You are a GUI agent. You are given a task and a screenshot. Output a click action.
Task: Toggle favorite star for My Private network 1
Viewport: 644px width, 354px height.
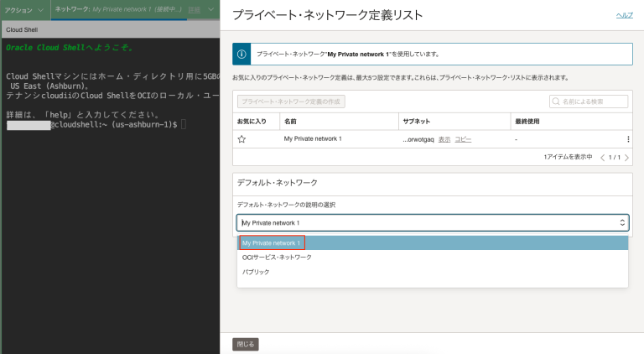241,139
